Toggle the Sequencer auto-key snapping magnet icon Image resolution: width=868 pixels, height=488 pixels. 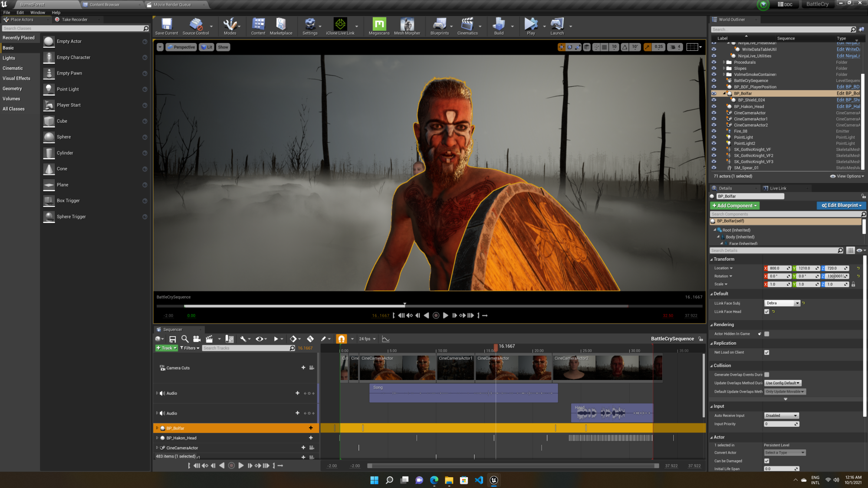click(x=342, y=339)
